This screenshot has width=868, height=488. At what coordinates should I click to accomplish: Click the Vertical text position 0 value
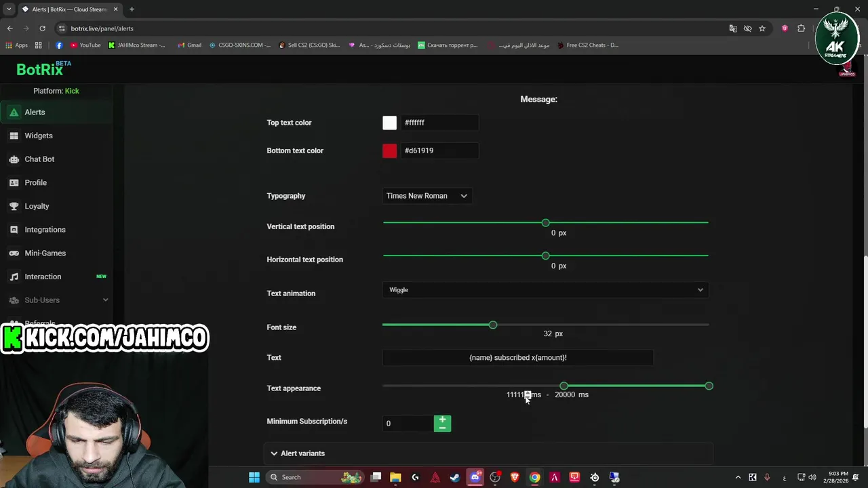click(x=553, y=232)
